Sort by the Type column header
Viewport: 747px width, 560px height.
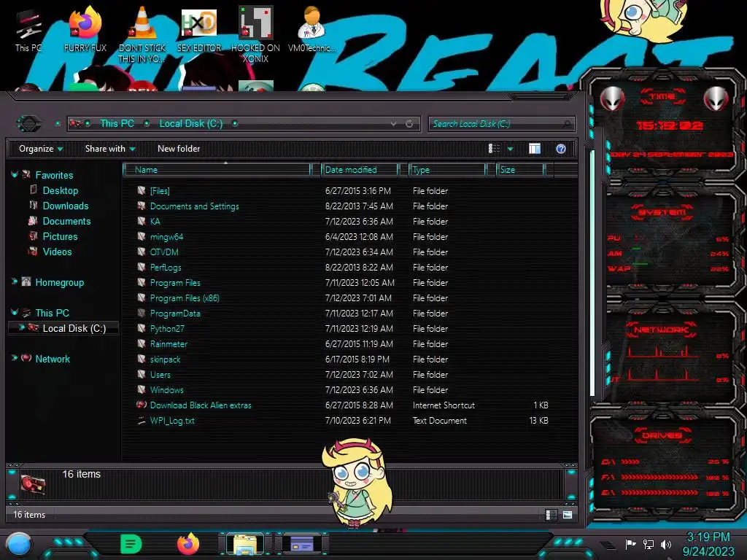point(447,170)
